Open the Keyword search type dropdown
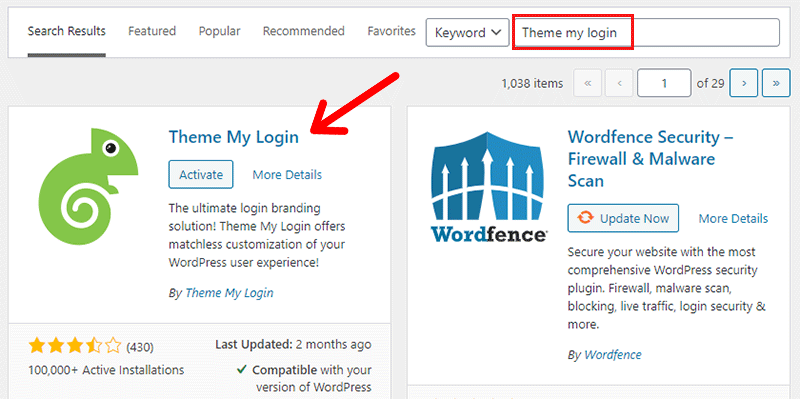 coord(467,33)
